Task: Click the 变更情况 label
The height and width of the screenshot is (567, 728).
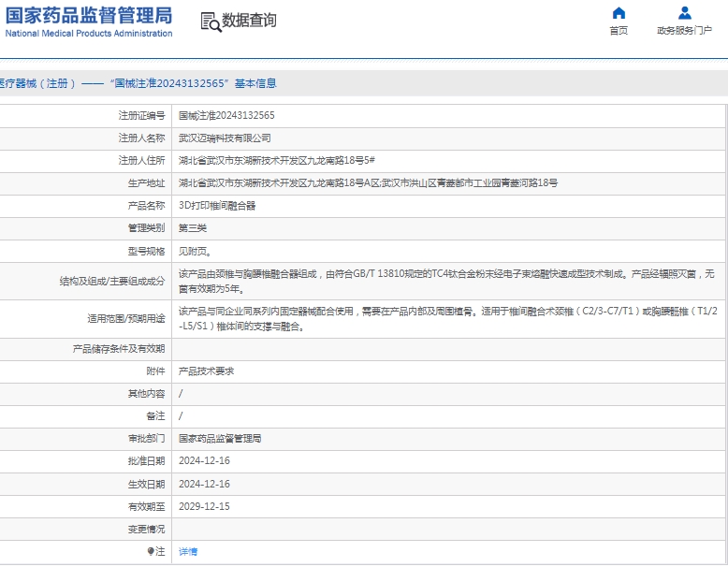Action: (x=146, y=529)
